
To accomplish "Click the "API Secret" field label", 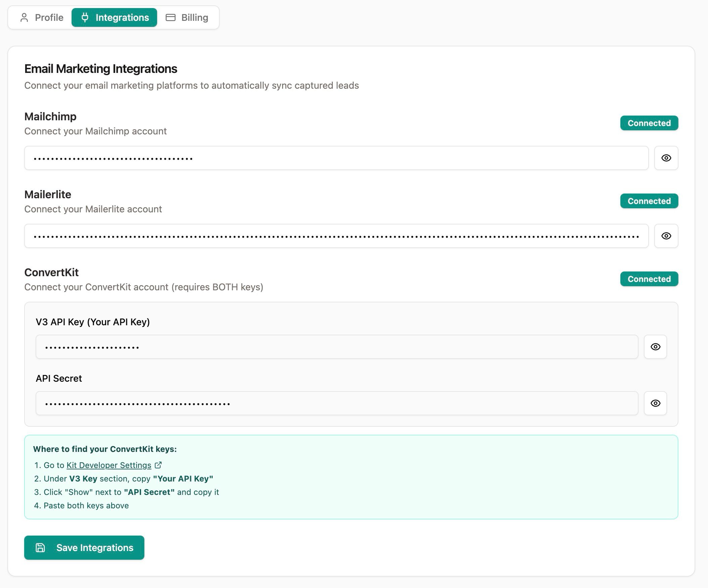I will (x=59, y=378).
